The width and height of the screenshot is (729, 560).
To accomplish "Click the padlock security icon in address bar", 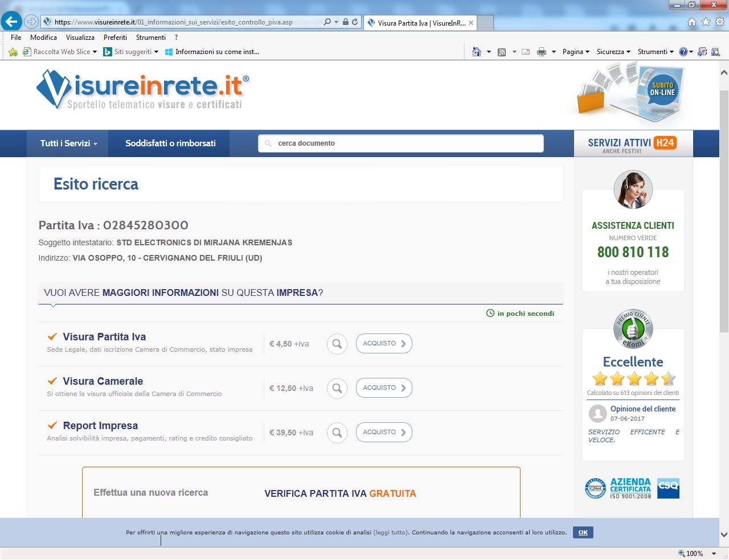I will point(345,22).
